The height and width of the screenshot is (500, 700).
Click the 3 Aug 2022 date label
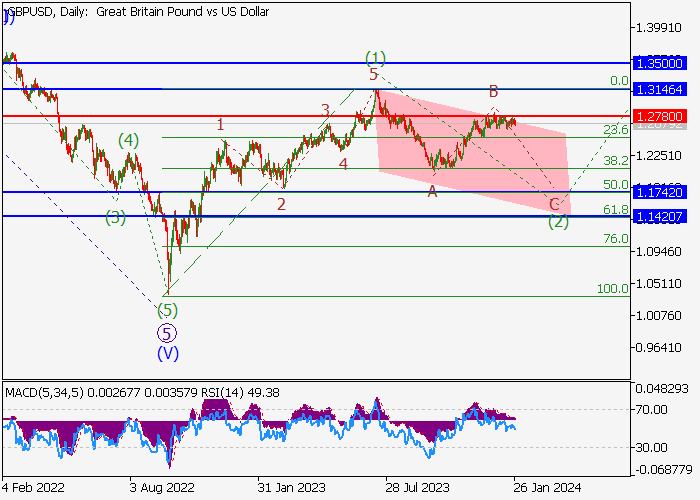(x=162, y=488)
